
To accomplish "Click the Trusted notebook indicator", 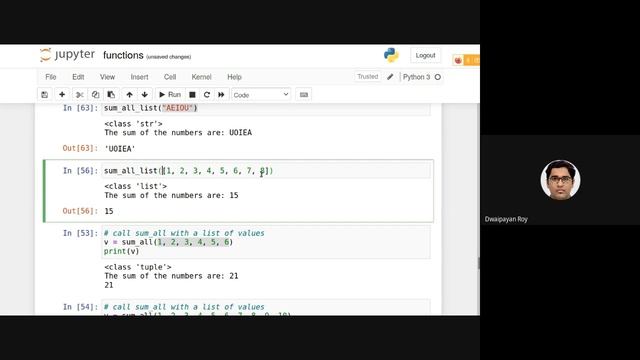I will tap(367, 77).
